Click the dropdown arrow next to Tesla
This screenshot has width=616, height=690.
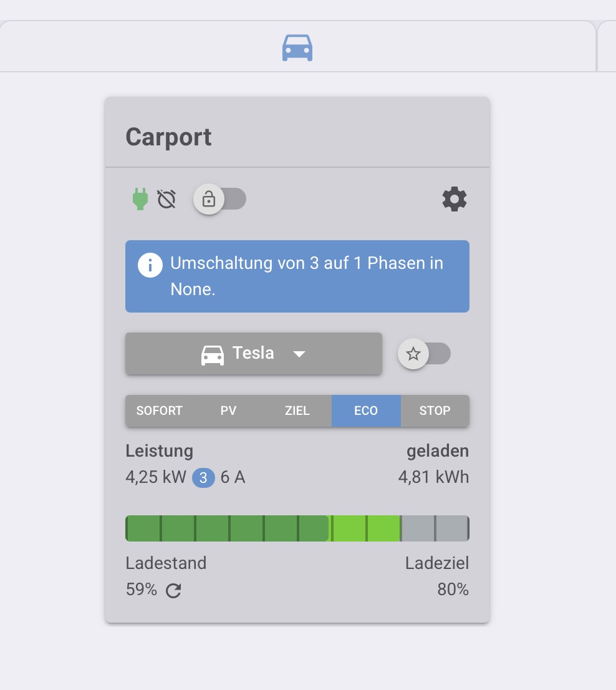click(299, 354)
